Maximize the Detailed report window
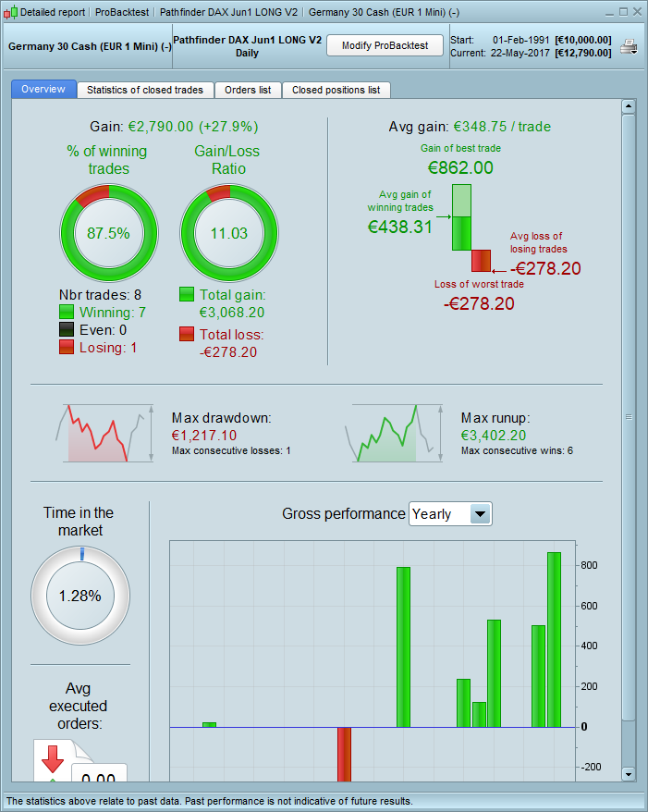 click(x=624, y=12)
